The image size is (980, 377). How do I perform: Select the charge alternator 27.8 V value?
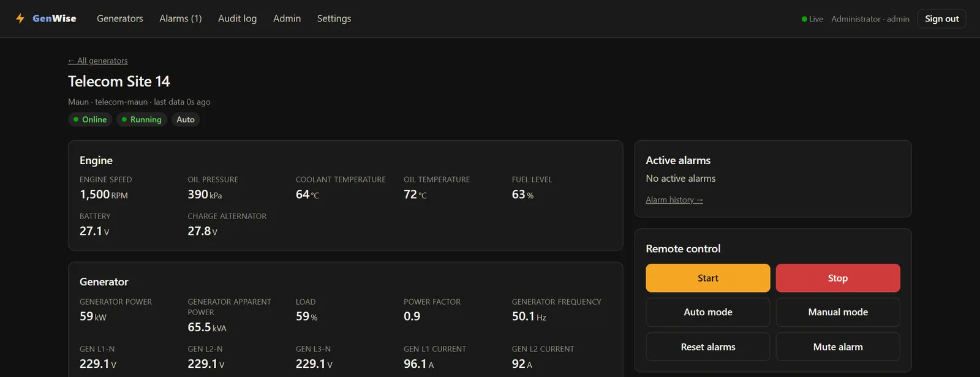click(203, 231)
